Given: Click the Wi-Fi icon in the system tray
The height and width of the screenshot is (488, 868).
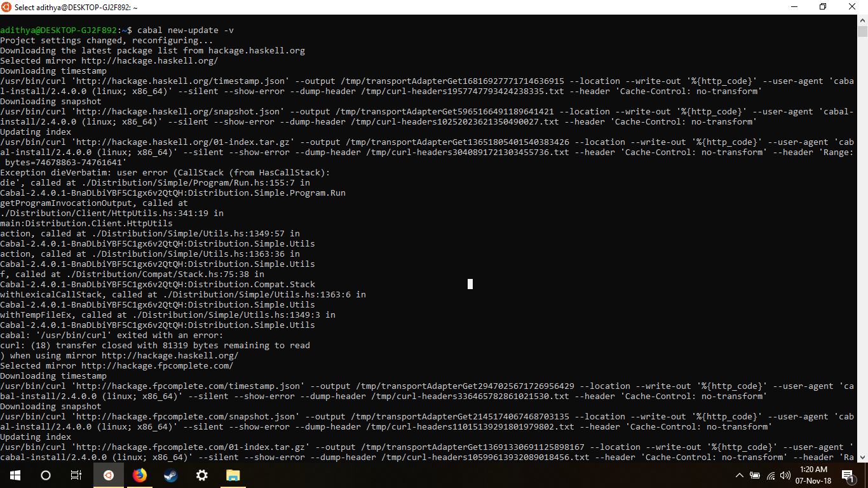Looking at the screenshot, I should (x=770, y=475).
